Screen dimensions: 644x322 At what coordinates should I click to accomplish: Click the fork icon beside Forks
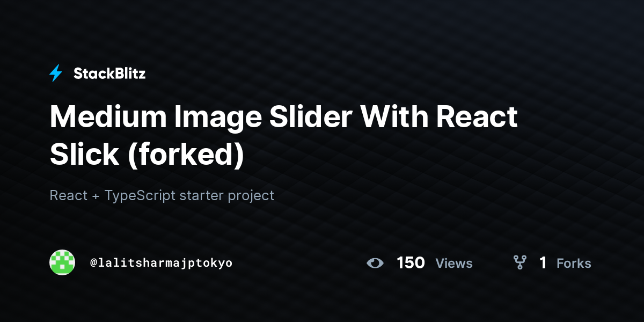[x=519, y=262]
